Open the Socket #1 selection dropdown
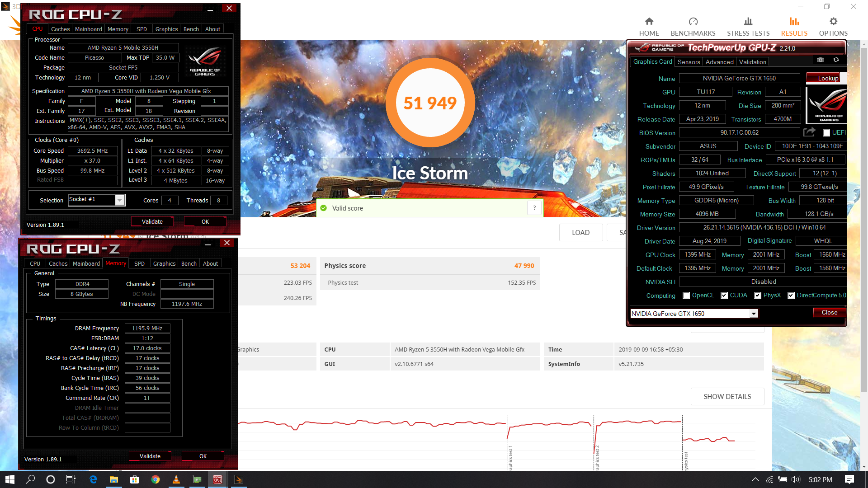The height and width of the screenshot is (488, 868). click(119, 200)
